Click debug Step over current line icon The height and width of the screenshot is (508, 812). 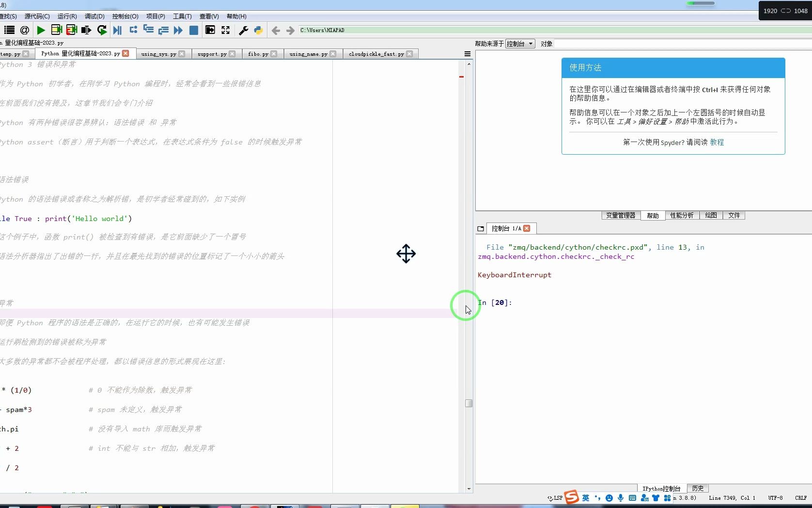[x=133, y=30]
